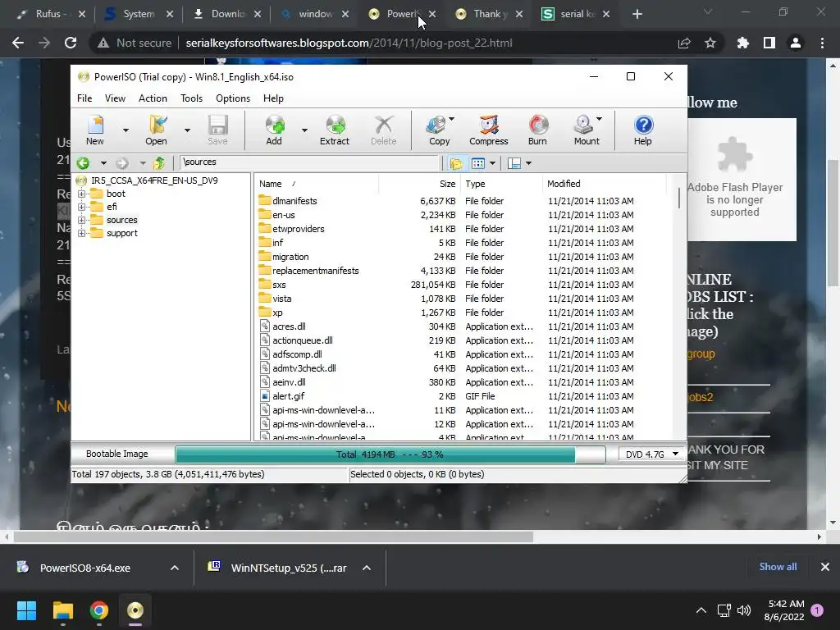
Task: Share this page icon in address bar
Action: [x=684, y=43]
